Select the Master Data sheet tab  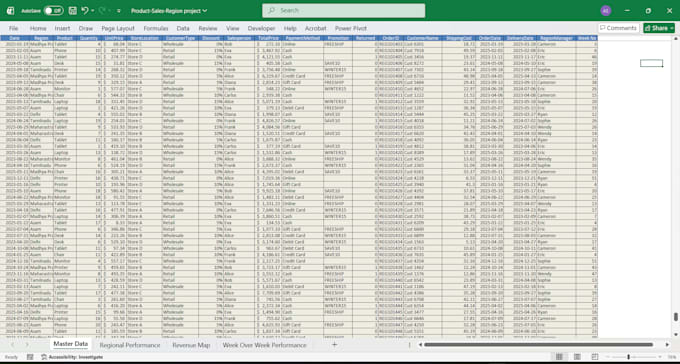tap(71, 344)
